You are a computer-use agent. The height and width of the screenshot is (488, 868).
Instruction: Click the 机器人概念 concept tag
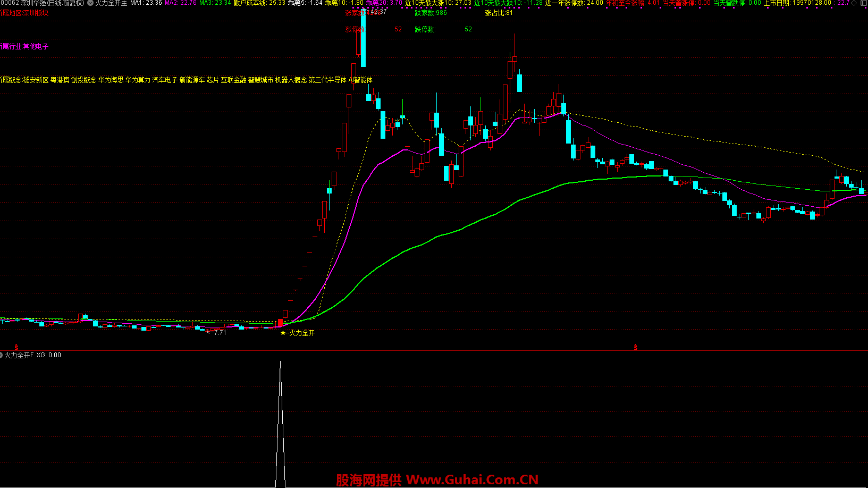coord(291,80)
